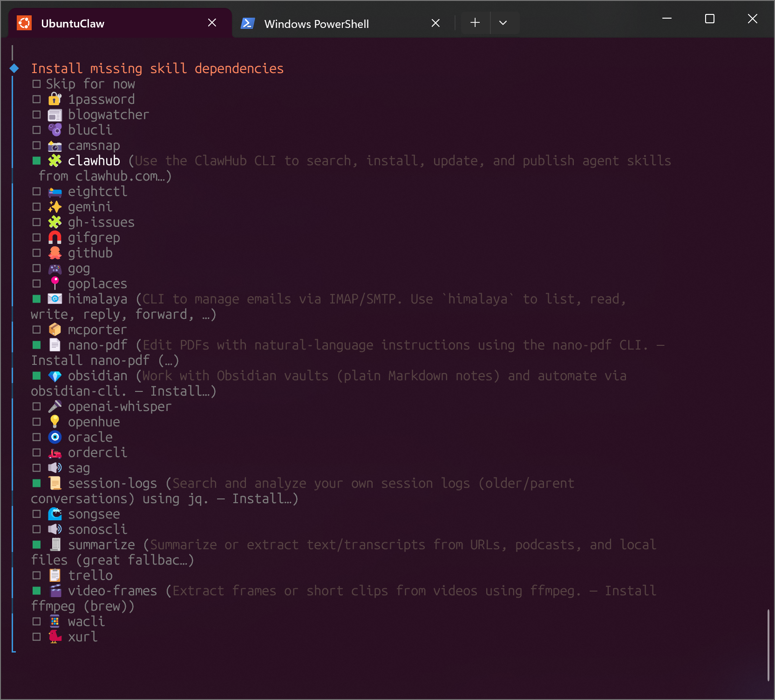This screenshot has height=700, width=775.
Task: Click the github octopus icon
Action: 55,253
